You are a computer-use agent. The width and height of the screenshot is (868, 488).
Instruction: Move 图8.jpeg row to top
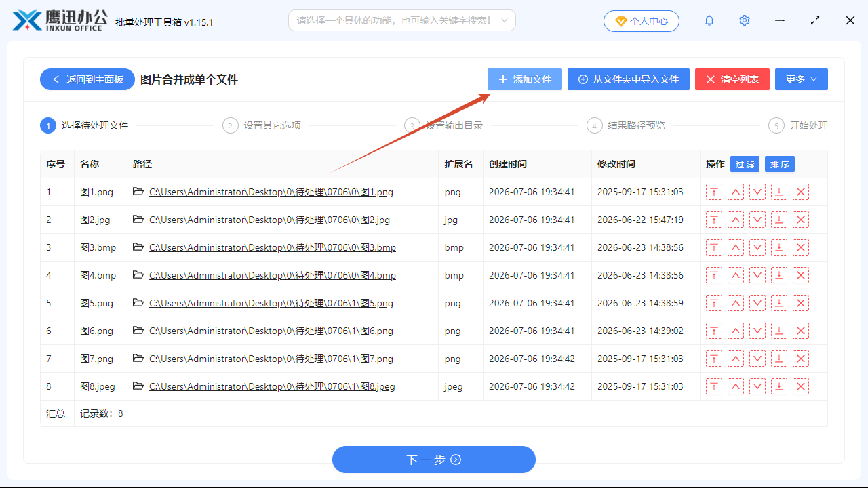click(x=714, y=386)
